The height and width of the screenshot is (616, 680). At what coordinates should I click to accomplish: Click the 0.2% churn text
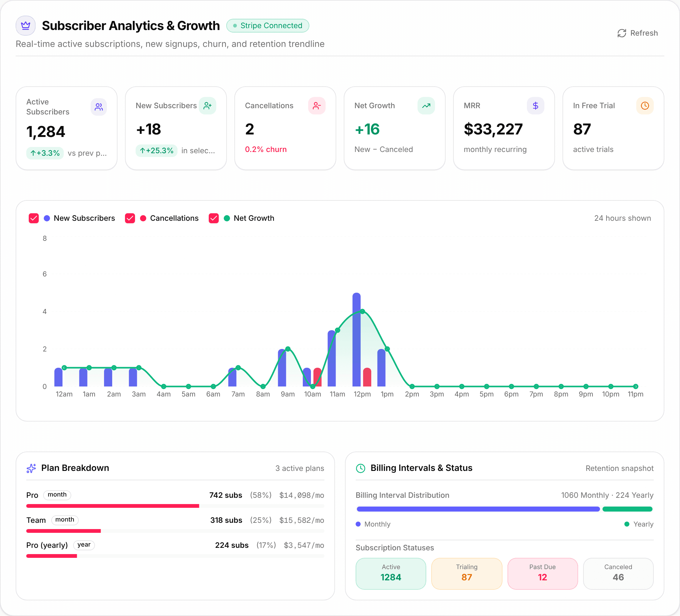click(x=266, y=149)
